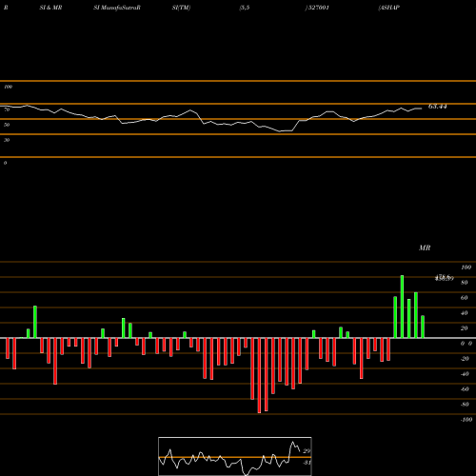
Task: Click the 50 level label on RSI axis
Action: point(7,125)
